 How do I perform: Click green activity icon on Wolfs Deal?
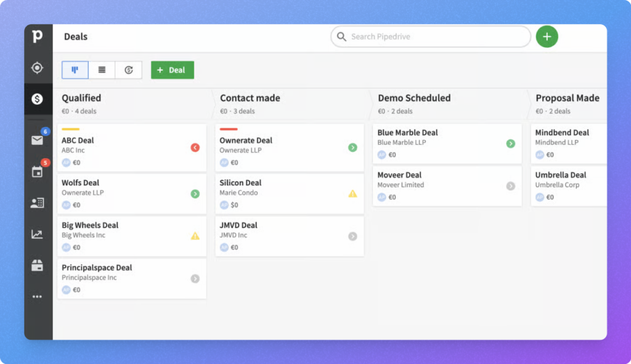[195, 194]
